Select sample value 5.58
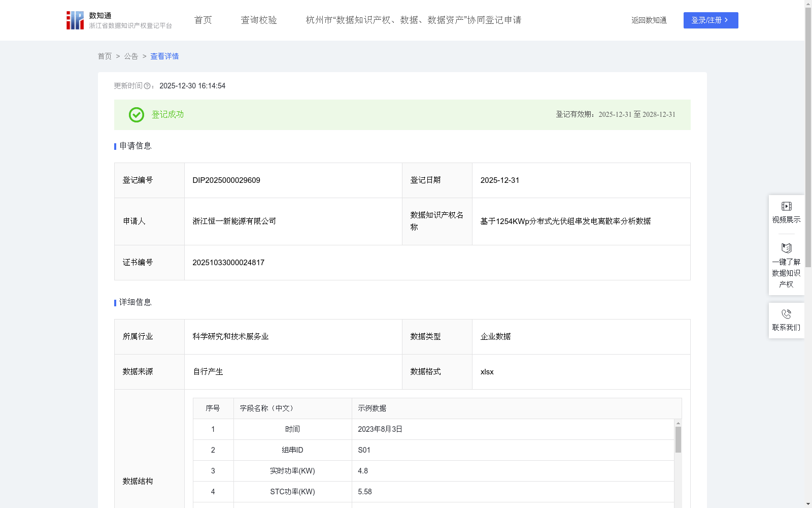The height and width of the screenshot is (508, 812). click(x=365, y=492)
